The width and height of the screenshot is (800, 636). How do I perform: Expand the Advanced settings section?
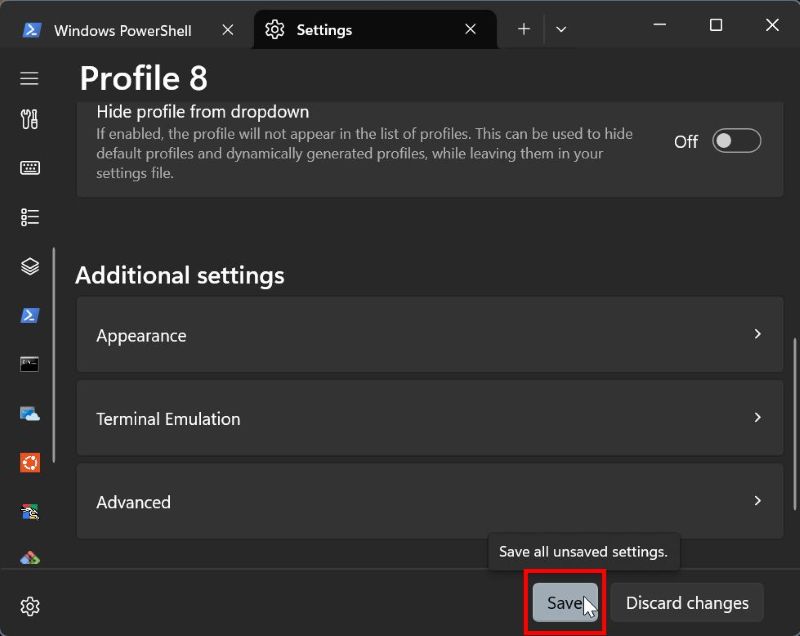tap(430, 501)
